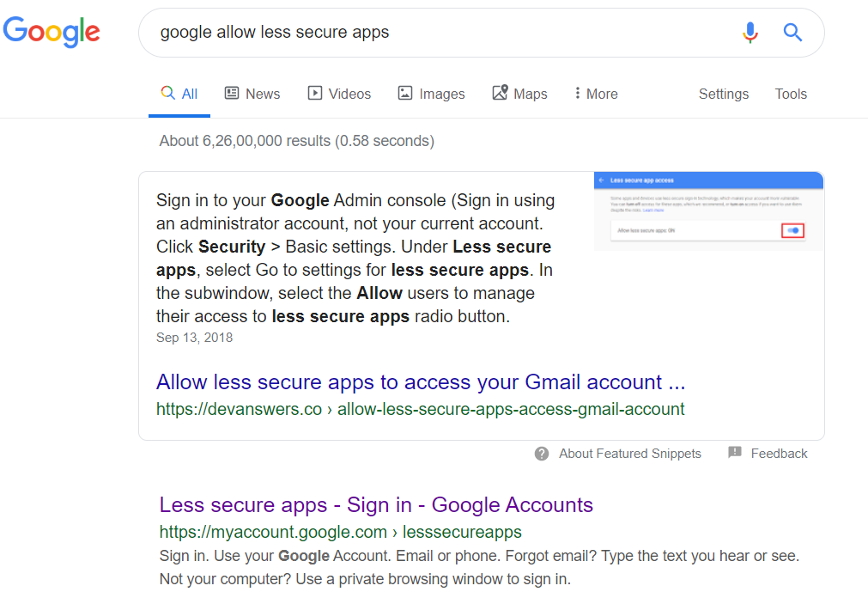Click the microphone voice search icon
This screenshot has height=604, width=868.
(750, 33)
